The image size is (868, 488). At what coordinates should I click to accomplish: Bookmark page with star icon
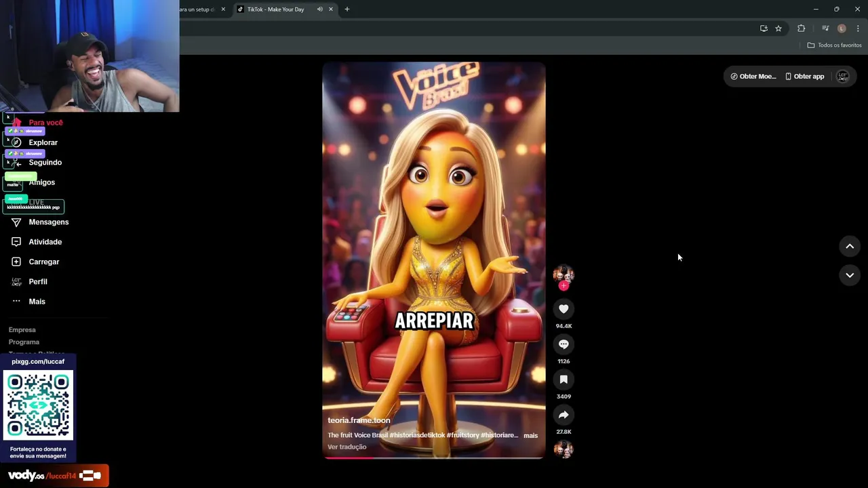click(x=778, y=28)
